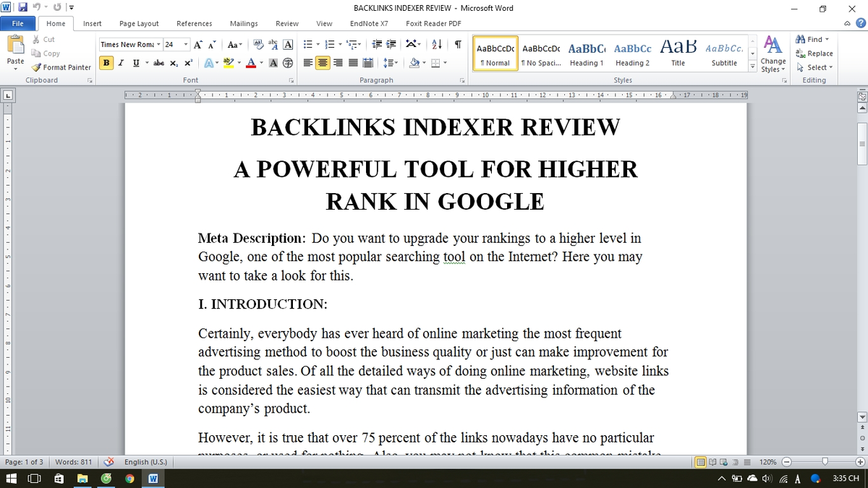Screen dimensions: 868x488
Task: Toggle Bold formatting
Action: (x=106, y=63)
